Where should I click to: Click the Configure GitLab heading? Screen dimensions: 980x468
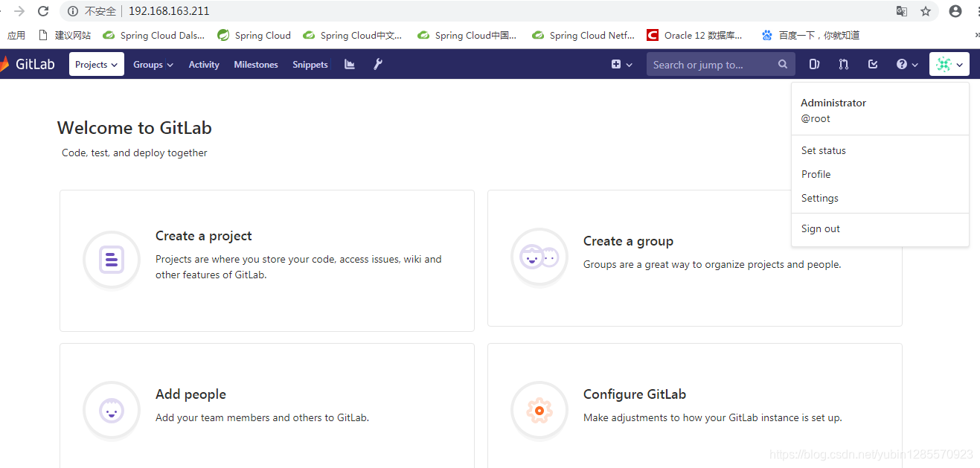click(635, 394)
